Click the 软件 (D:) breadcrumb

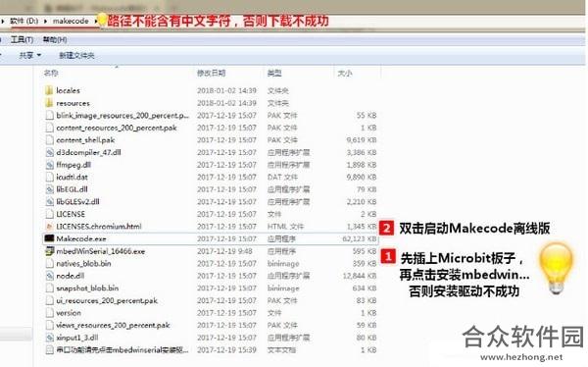24,21
